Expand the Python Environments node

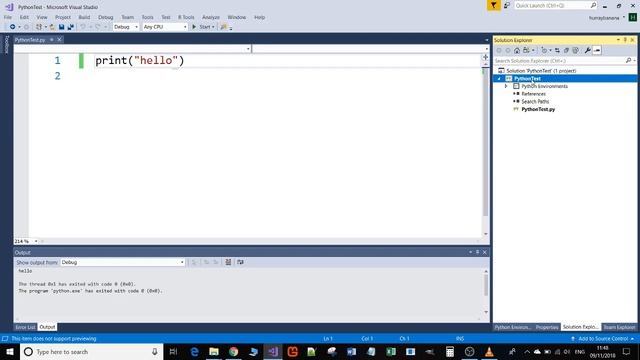506,86
